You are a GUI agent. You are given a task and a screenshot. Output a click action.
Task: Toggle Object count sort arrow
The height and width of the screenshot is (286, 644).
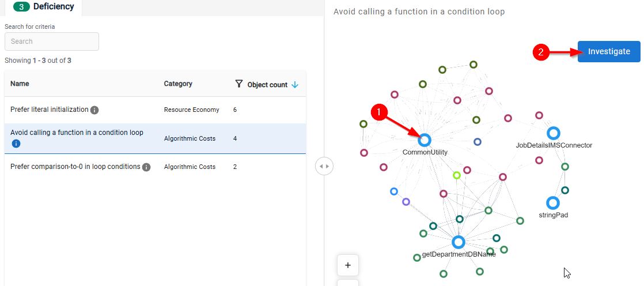tap(294, 85)
